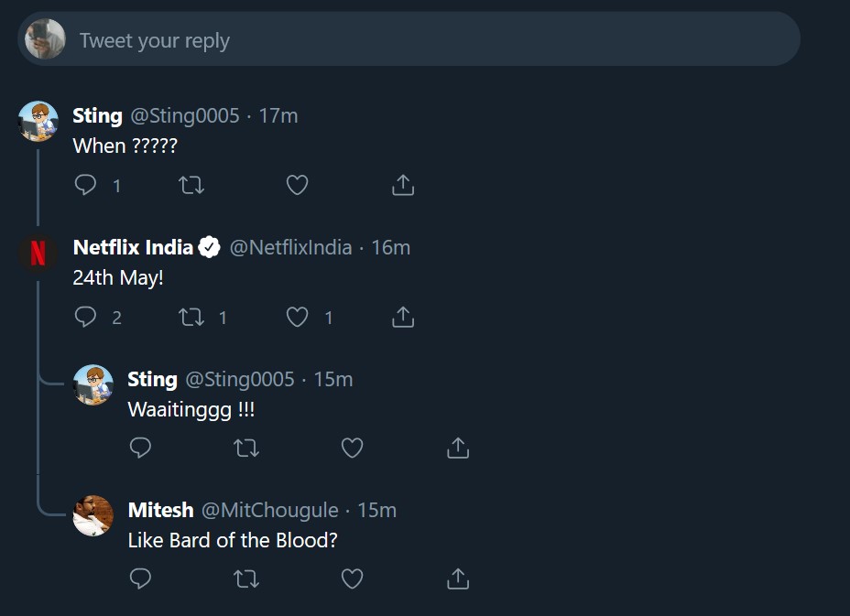The width and height of the screenshot is (850, 616).
Task: Share Mitesh's "Bard of the Blood" tweet
Action: coord(458,578)
